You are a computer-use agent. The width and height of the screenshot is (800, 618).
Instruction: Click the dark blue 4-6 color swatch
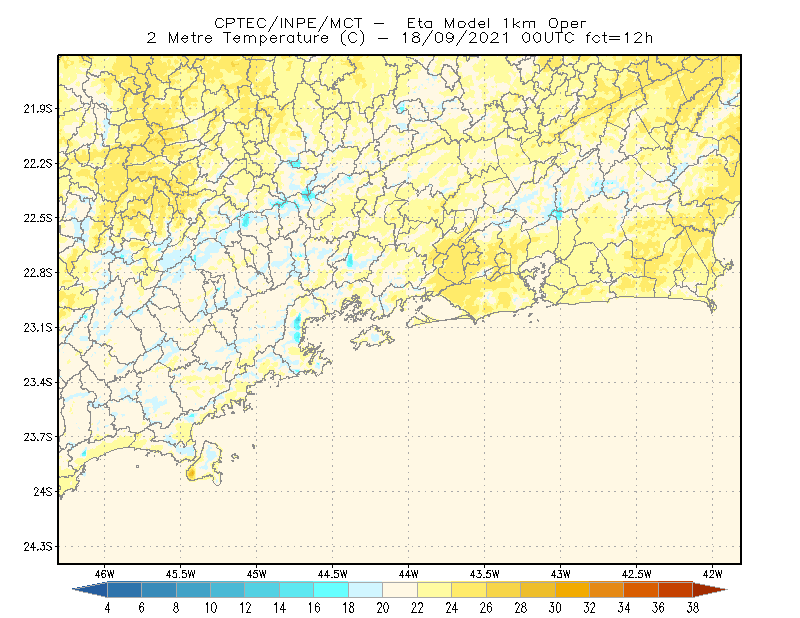[124, 590]
